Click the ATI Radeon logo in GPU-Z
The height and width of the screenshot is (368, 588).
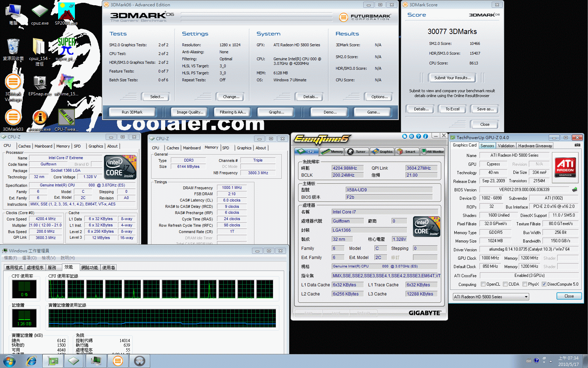[565, 167]
